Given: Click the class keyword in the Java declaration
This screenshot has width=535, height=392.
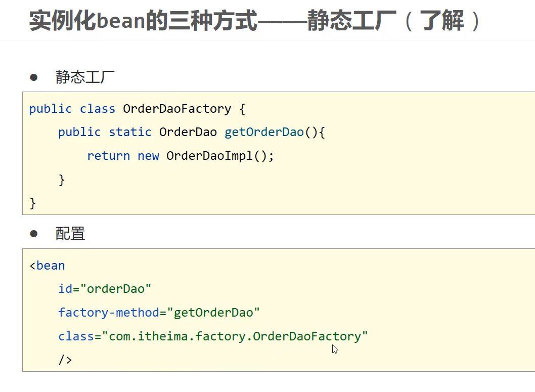Looking at the screenshot, I should (98, 109).
